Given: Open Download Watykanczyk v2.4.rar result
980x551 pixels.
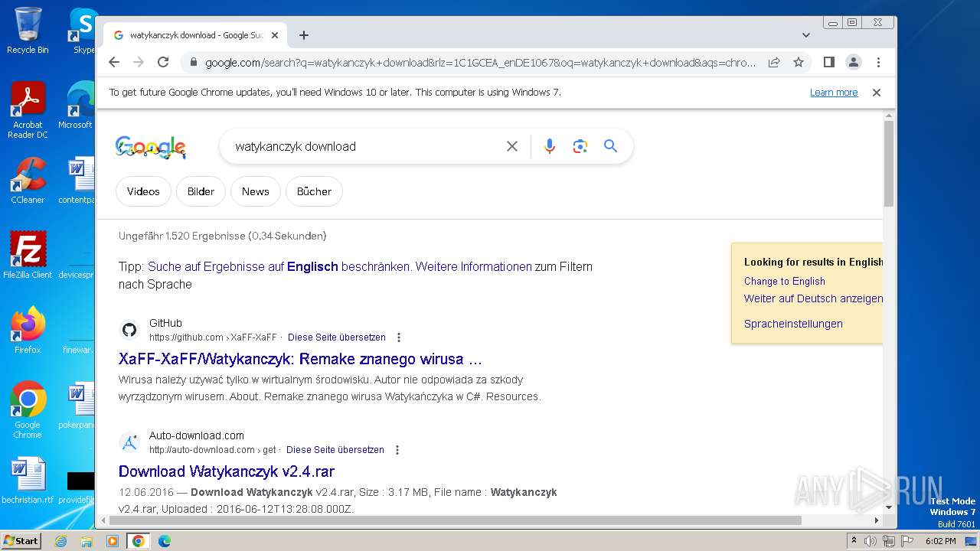Looking at the screenshot, I should click(227, 471).
